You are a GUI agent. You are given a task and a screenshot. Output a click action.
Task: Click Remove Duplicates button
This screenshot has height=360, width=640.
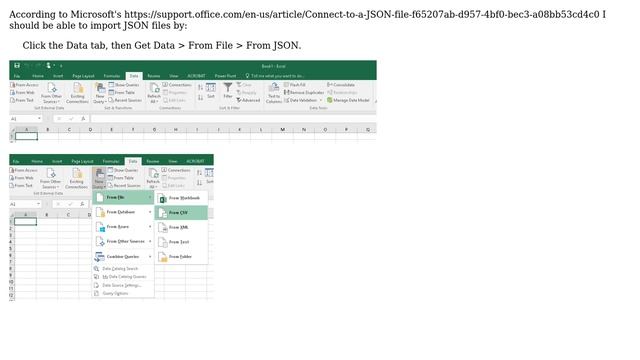coord(304,93)
